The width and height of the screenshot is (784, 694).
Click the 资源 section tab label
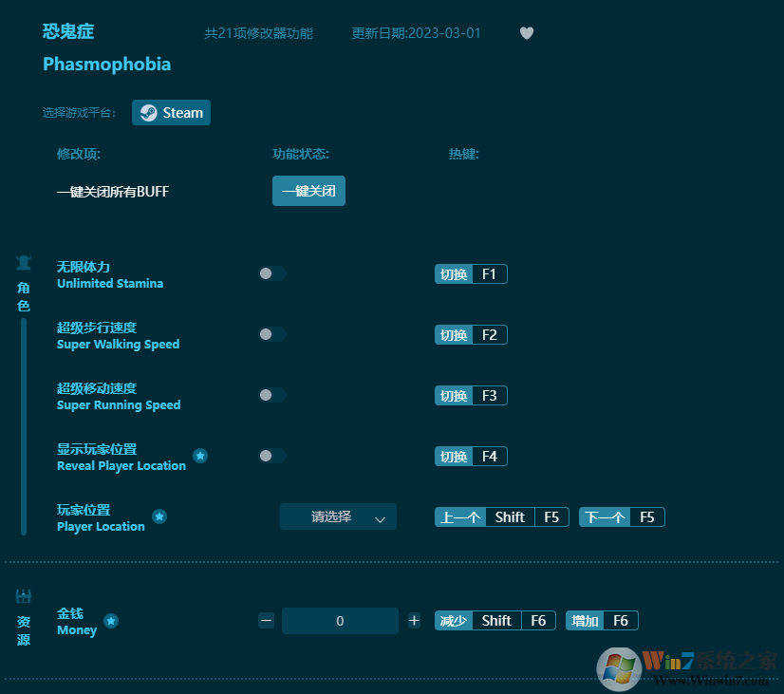(24, 630)
